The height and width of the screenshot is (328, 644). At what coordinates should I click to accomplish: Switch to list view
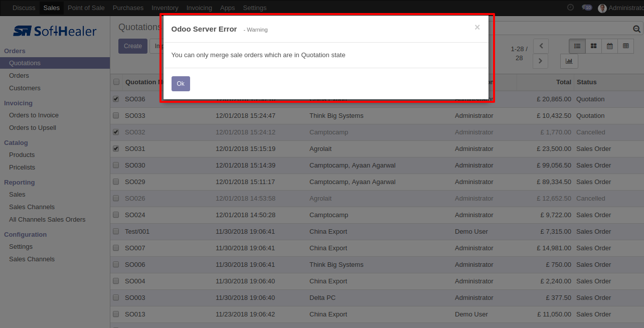[577, 46]
